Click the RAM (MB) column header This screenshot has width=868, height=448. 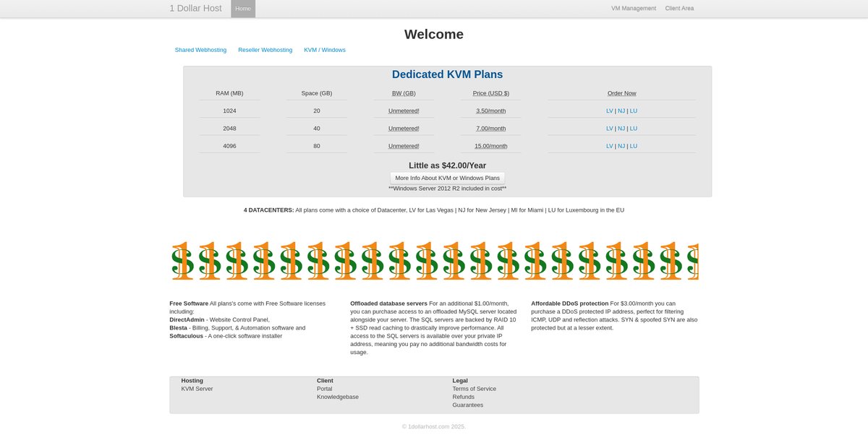tap(229, 93)
